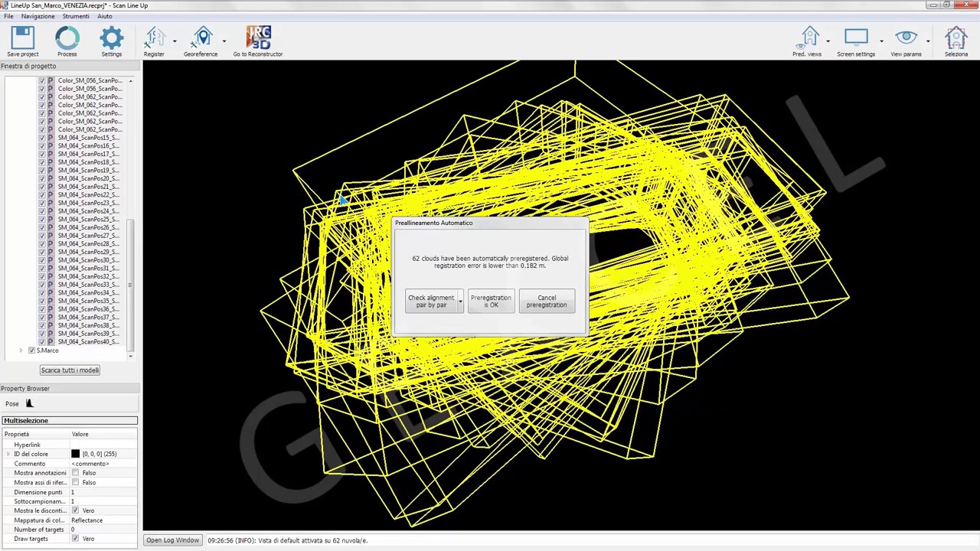Select the SM_064_ScanPos20 tree row
This screenshot has height=551, width=980.
[x=88, y=178]
